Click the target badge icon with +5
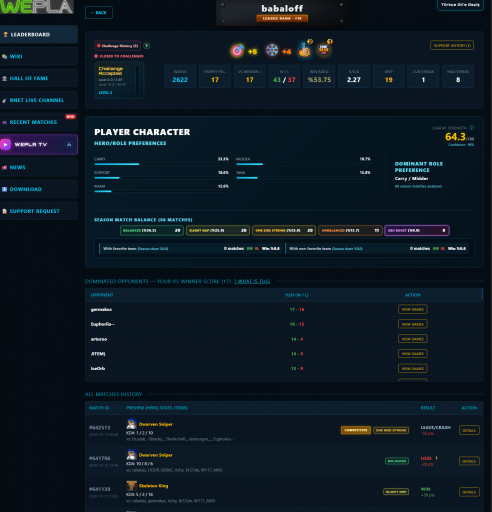Image resolution: width=492 pixels, height=512 pixels. (x=237, y=51)
